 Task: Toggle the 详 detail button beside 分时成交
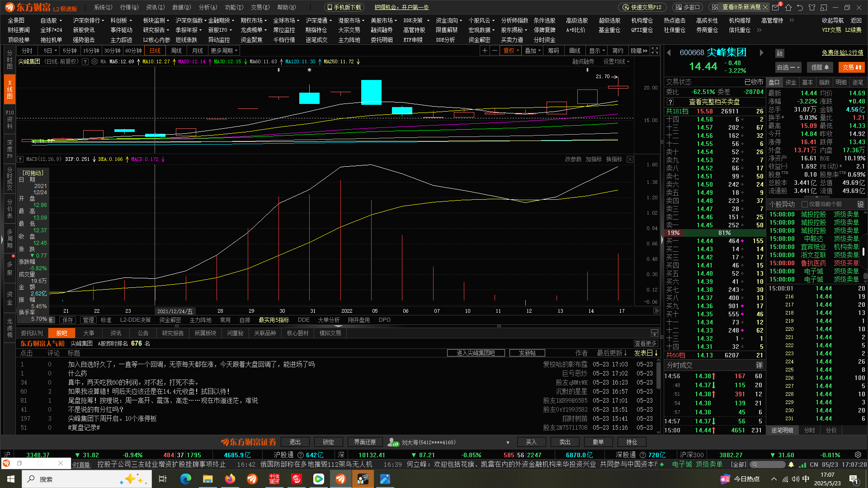click(759, 365)
